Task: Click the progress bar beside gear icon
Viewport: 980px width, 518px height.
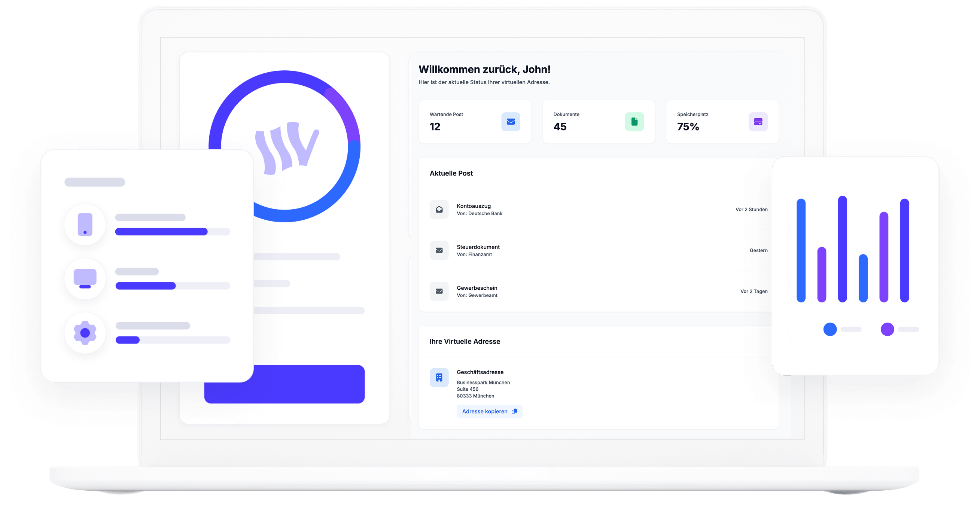Action: click(x=172, y=340)
